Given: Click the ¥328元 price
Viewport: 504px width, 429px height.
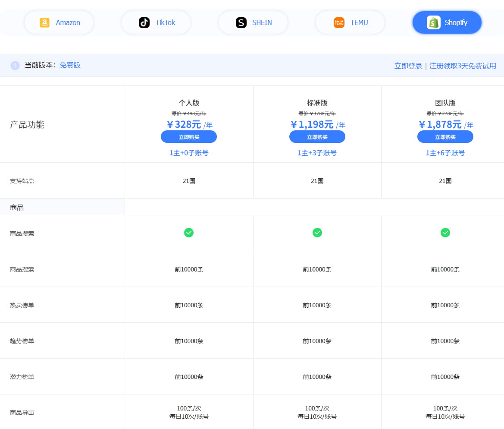Looking at the screenshot, I should coord(184,125).
